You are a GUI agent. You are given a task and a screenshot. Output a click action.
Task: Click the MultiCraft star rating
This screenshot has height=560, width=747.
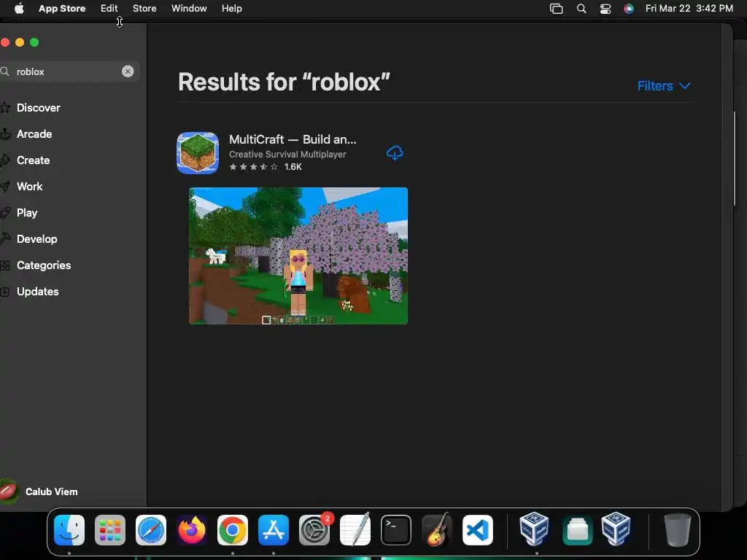tap(253, 167)
